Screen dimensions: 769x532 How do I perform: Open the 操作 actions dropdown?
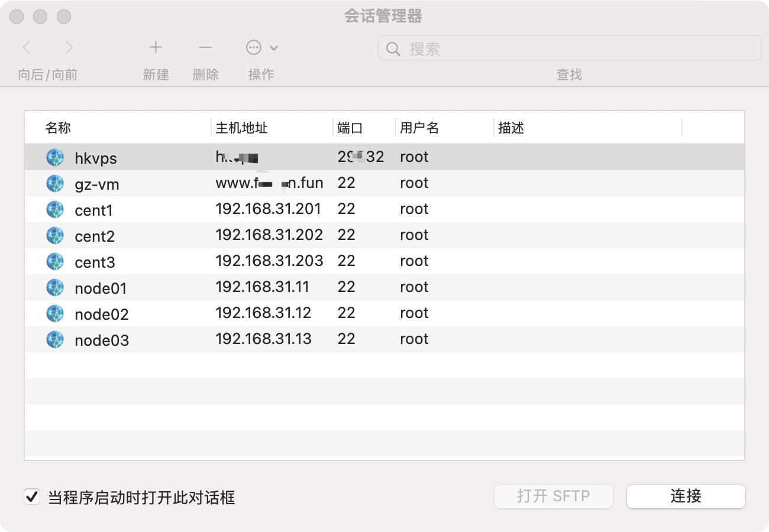[261, 48]
